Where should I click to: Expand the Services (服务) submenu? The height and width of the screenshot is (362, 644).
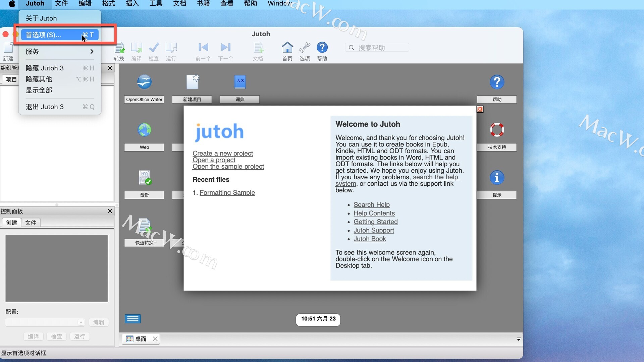(x=59, y=51)
